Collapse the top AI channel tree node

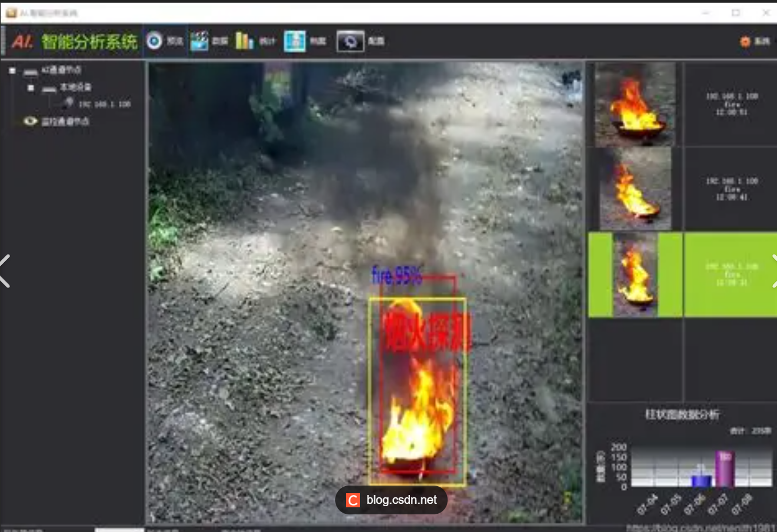12,71
